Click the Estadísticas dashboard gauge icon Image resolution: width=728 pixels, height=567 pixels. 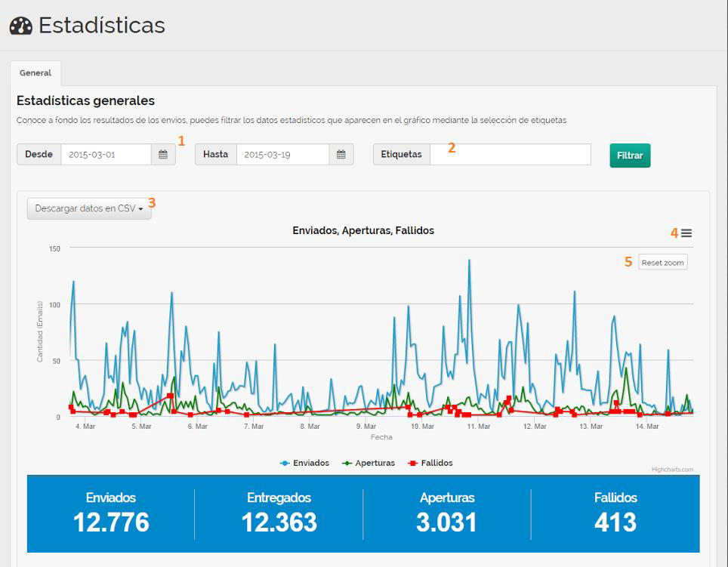pos(21,26)
